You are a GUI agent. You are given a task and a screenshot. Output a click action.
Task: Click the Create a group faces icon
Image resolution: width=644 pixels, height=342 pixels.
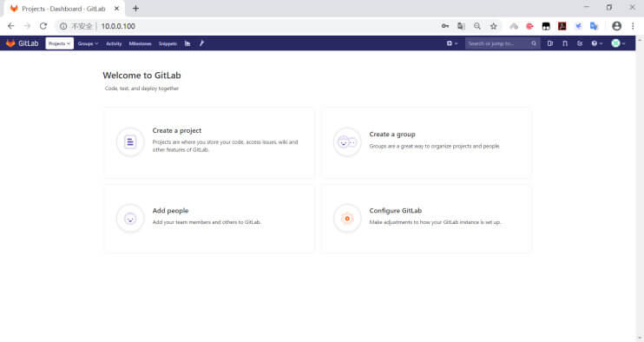347,142
